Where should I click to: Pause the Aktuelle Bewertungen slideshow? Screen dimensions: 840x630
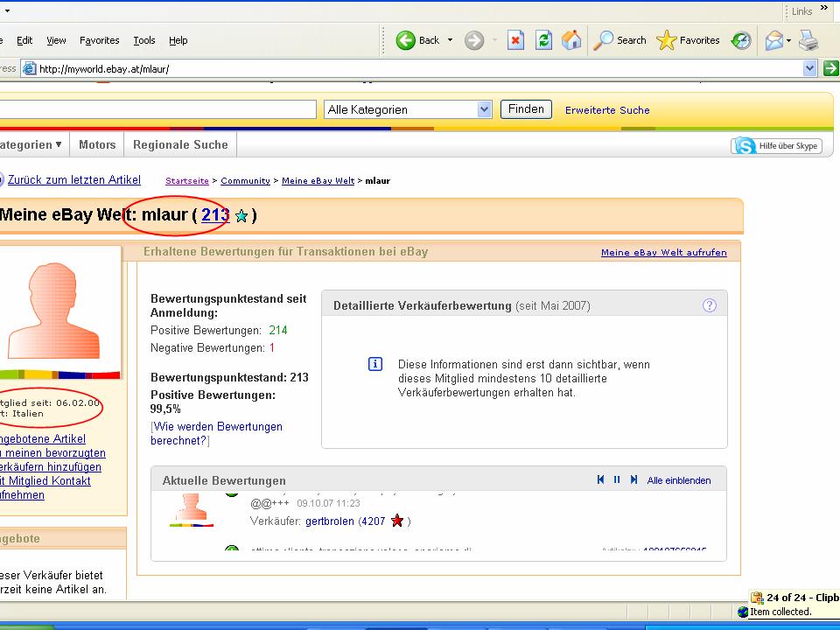click(617, 479)
